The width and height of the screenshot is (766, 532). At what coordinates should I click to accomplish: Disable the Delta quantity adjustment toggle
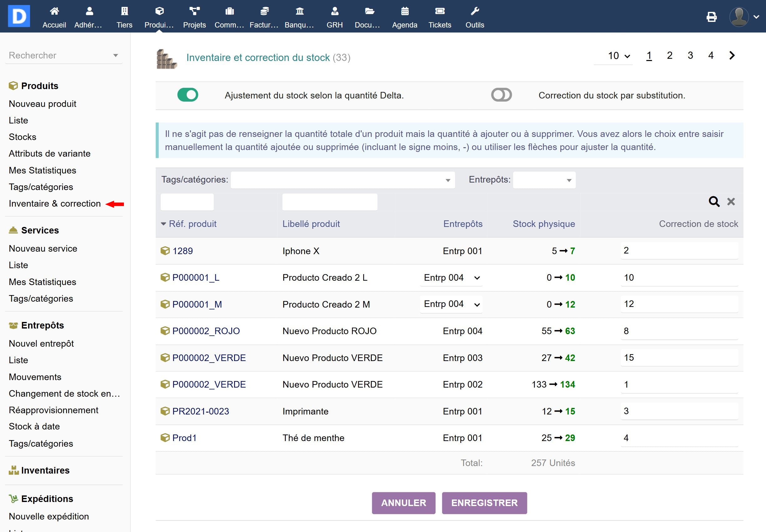187,95
